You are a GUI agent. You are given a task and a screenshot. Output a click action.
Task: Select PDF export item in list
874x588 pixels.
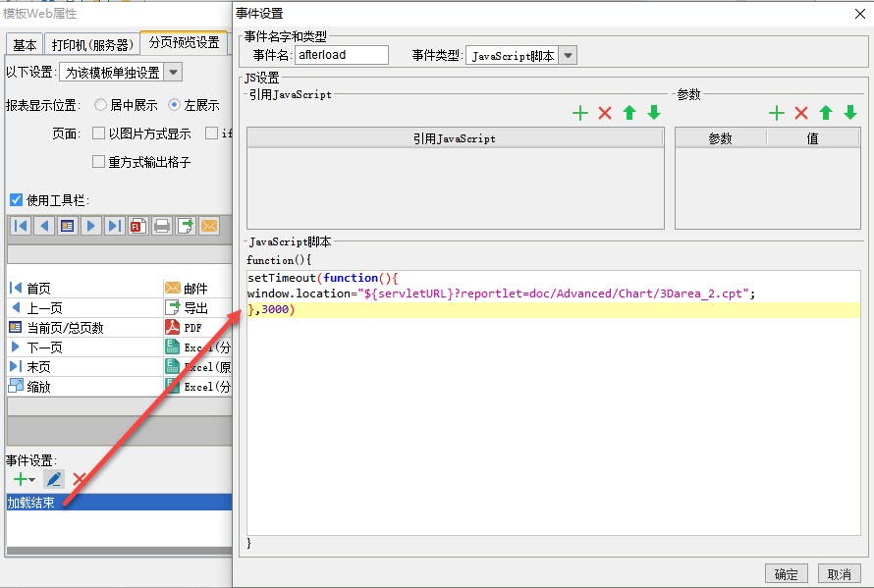(x=197, y=327)
